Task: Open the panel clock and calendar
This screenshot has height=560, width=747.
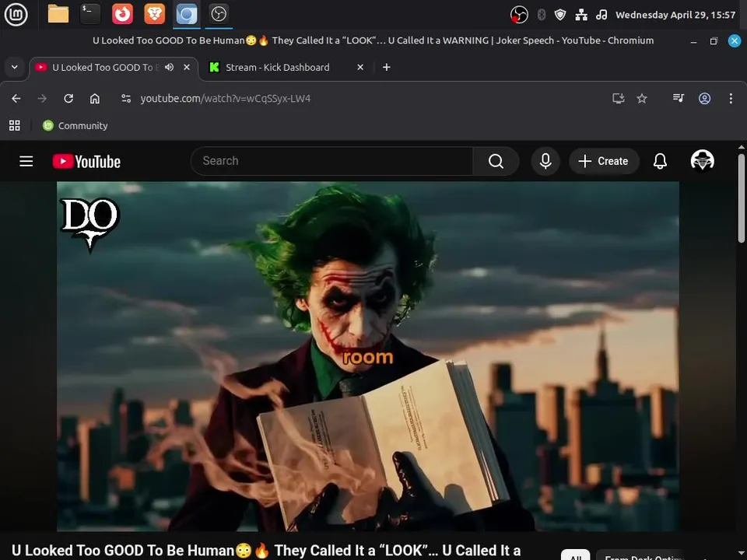Action: tap(675, 15)
